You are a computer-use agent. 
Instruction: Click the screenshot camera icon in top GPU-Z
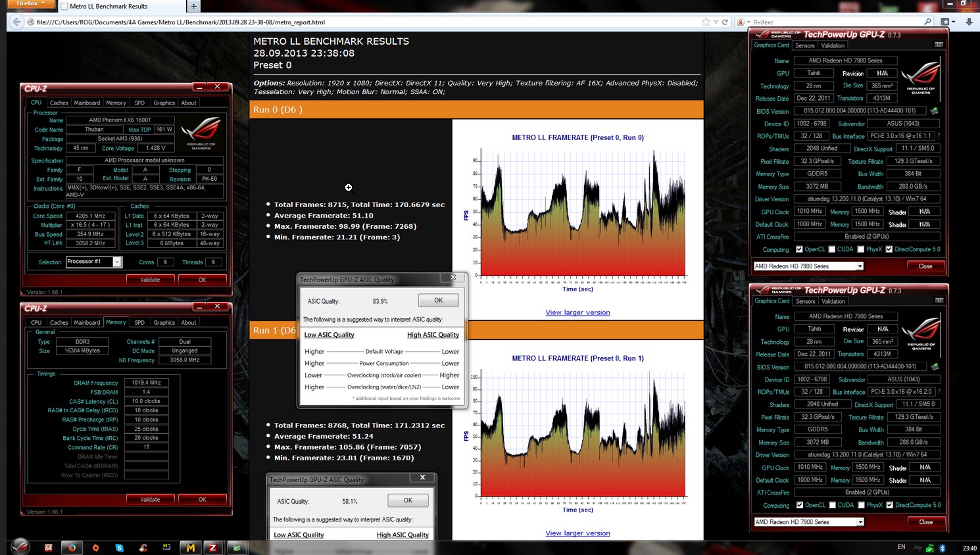click(939, 45)
